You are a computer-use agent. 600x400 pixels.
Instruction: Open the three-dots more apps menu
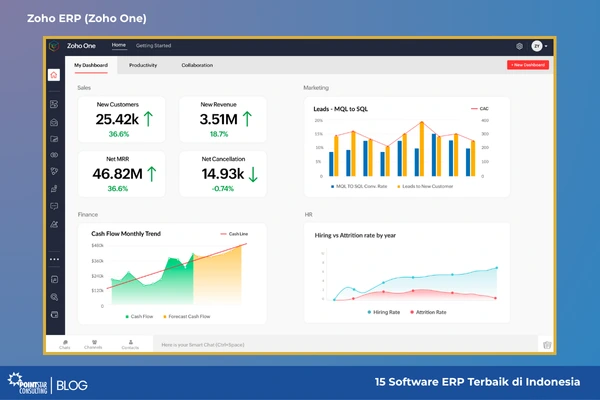click(x=54, y=259)
